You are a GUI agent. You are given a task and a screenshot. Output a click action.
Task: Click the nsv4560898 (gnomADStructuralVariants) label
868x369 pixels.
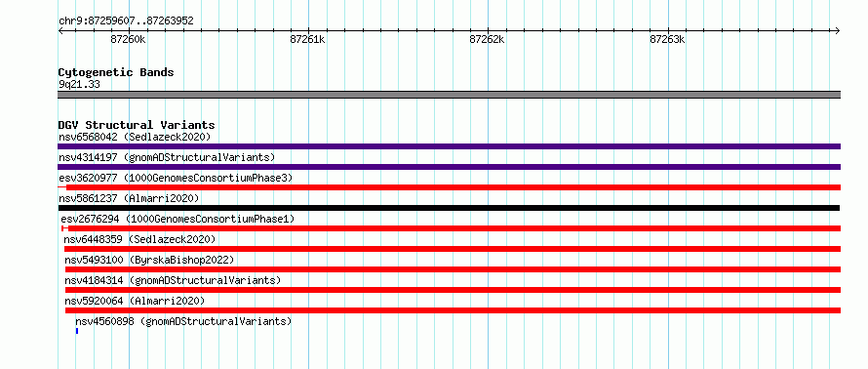click(x=183, y=321)
